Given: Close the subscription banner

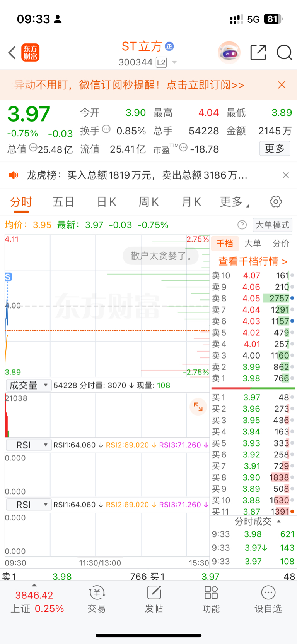Looking at the screenshot, I should [x=282, y=85].
